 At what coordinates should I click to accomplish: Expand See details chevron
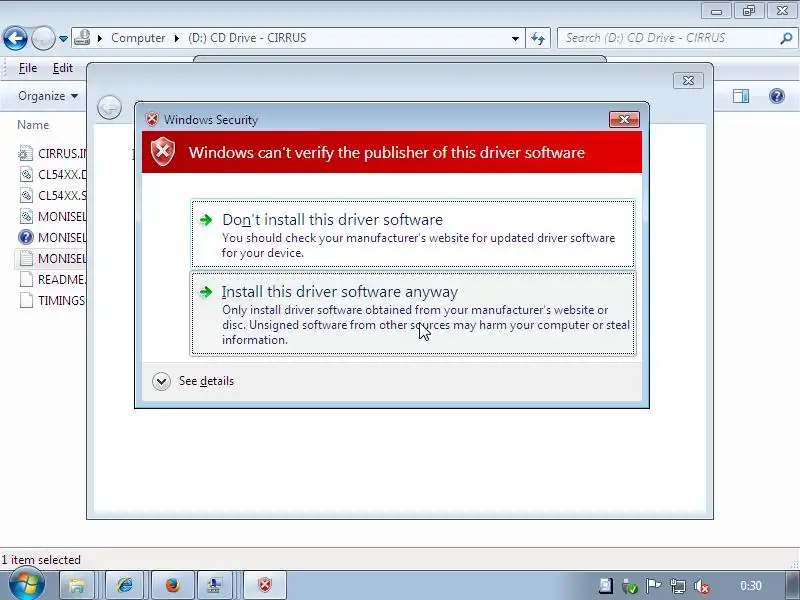(x=161, y=381)
